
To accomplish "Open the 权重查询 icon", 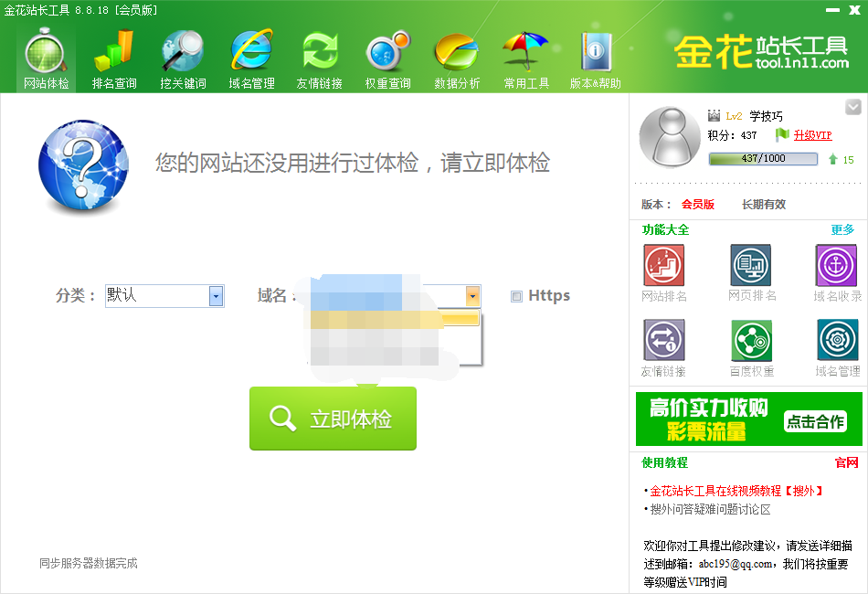I will 388,59.
